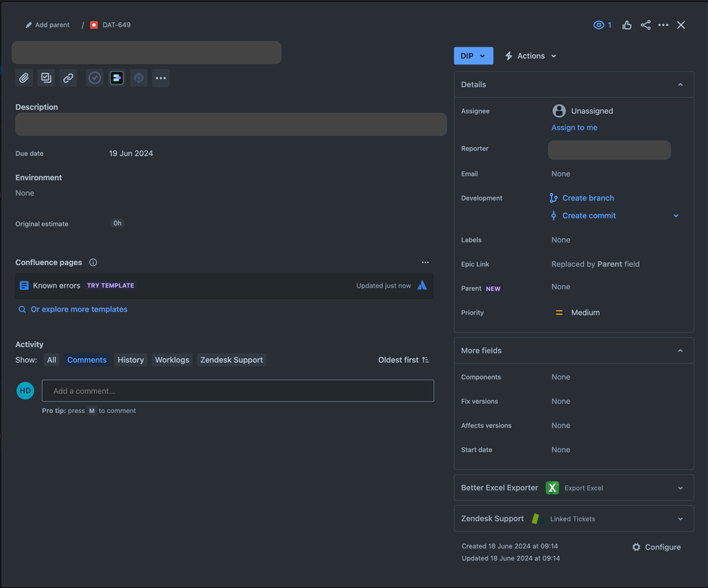Click the Add parent breadcrumb text
Screen dimensions: 708x588
coord(52,25)
